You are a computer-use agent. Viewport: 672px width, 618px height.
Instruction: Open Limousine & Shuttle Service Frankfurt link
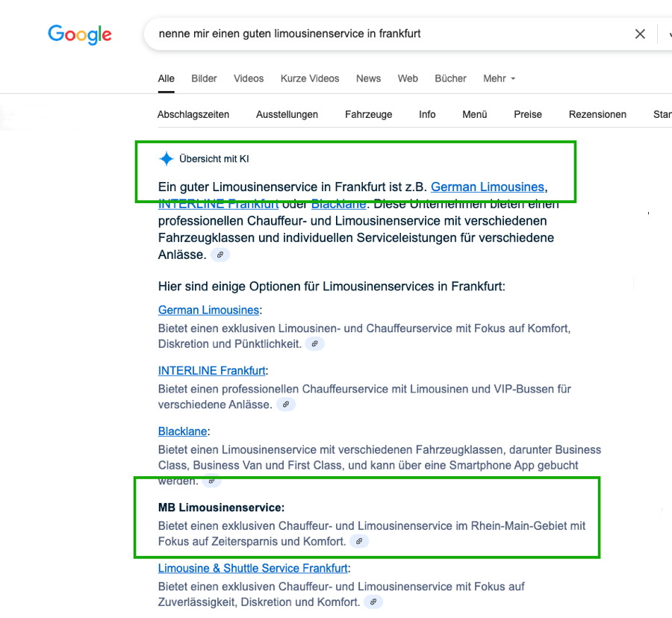pyautogui.click(x=253, y=568)
